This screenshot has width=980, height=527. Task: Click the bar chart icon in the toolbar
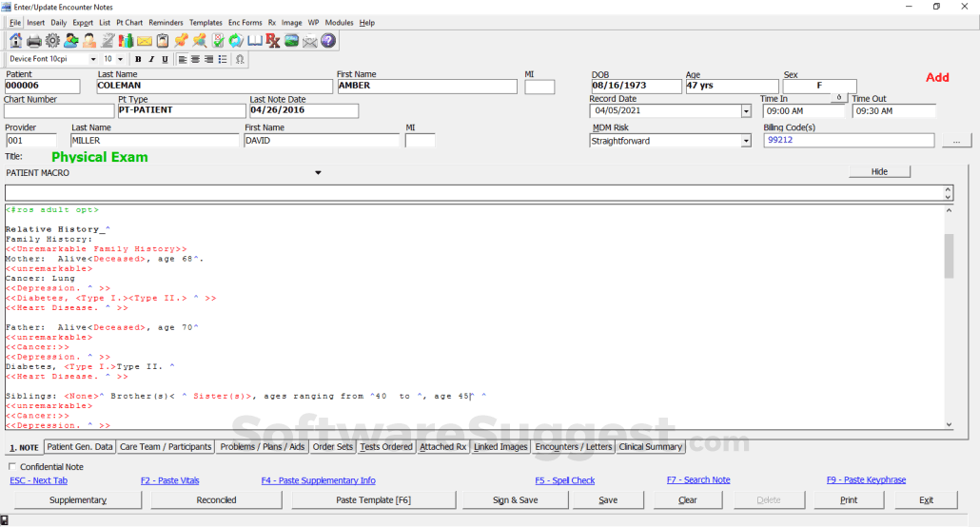[x=126, y=41]
